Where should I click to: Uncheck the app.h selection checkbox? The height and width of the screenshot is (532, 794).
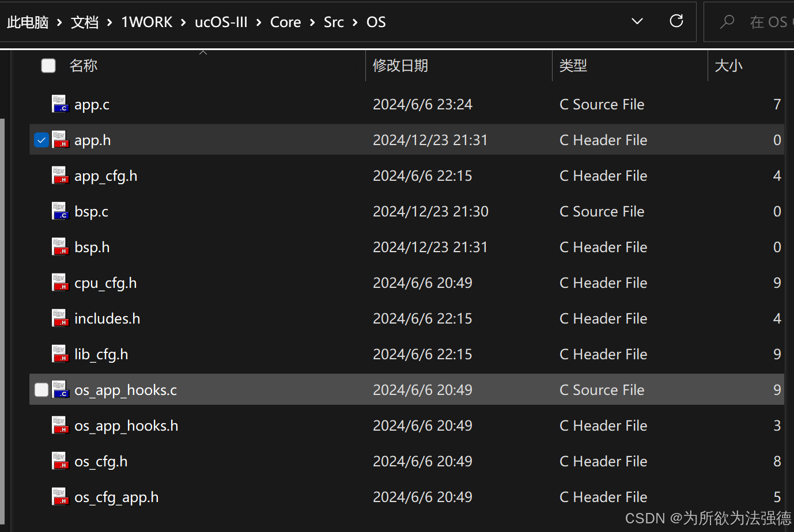[x=41, y=139]
